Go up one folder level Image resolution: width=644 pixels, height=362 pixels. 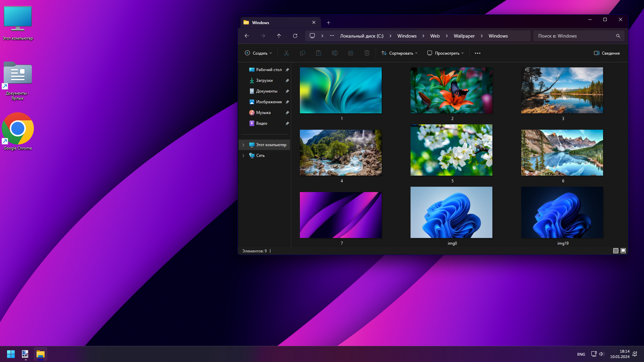279,36
